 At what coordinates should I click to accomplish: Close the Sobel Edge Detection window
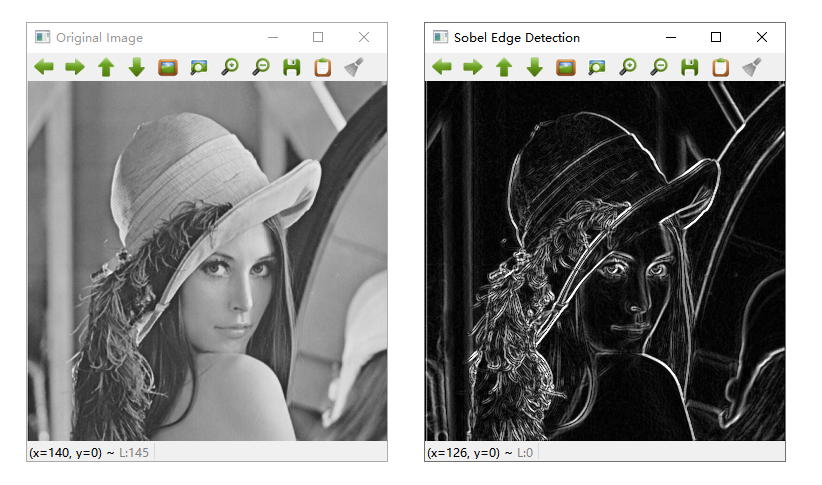(762, 37)
